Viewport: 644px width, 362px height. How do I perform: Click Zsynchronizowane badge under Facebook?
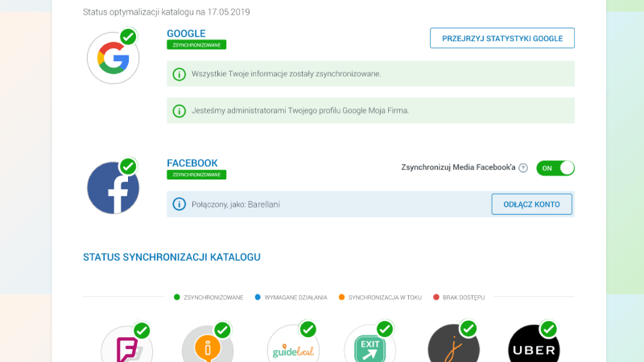pyautogui.click(x=196, y=175)
